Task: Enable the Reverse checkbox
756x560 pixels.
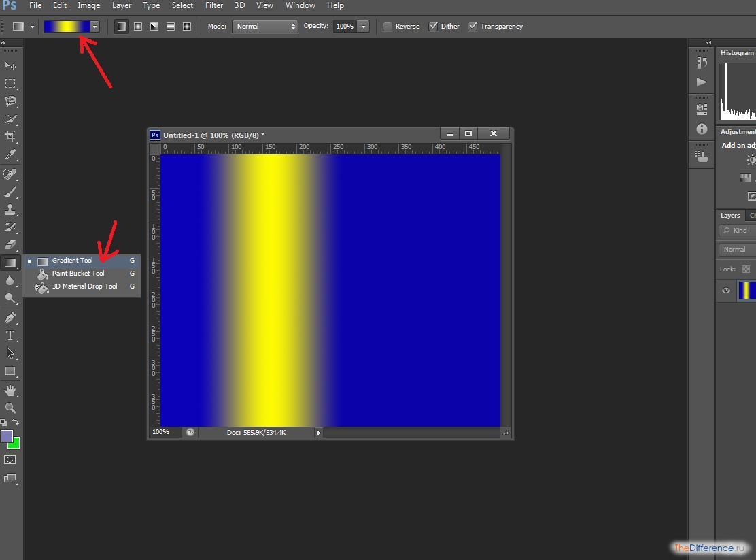Action: pyautogui.click(x=387, y=27)
